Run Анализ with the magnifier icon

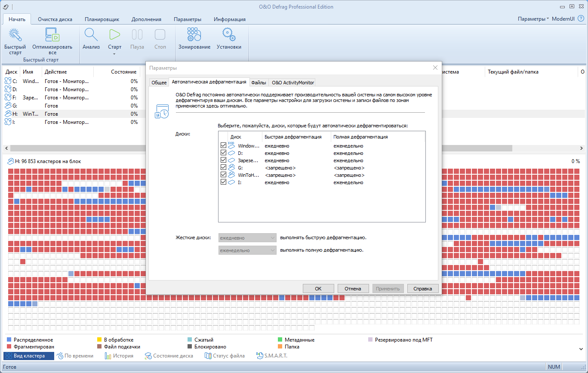(91, 35)
